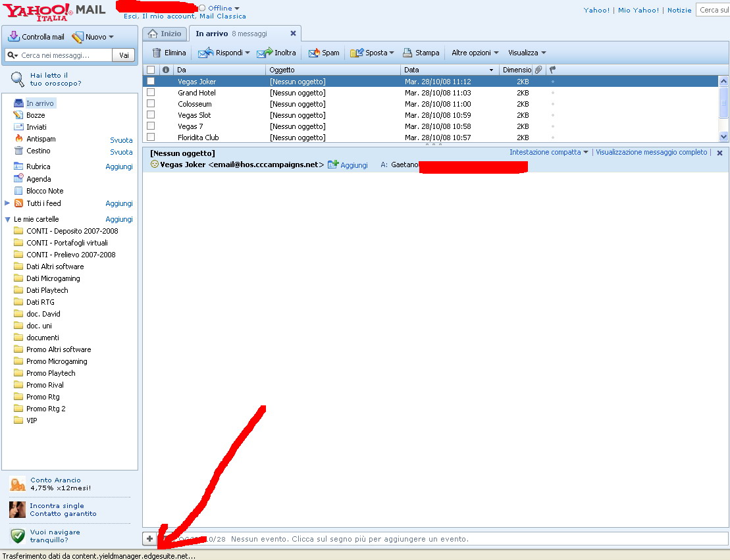Screen dimensions: 730x560
Task: Close the message preview pane
Action: [x=719, y=153]
